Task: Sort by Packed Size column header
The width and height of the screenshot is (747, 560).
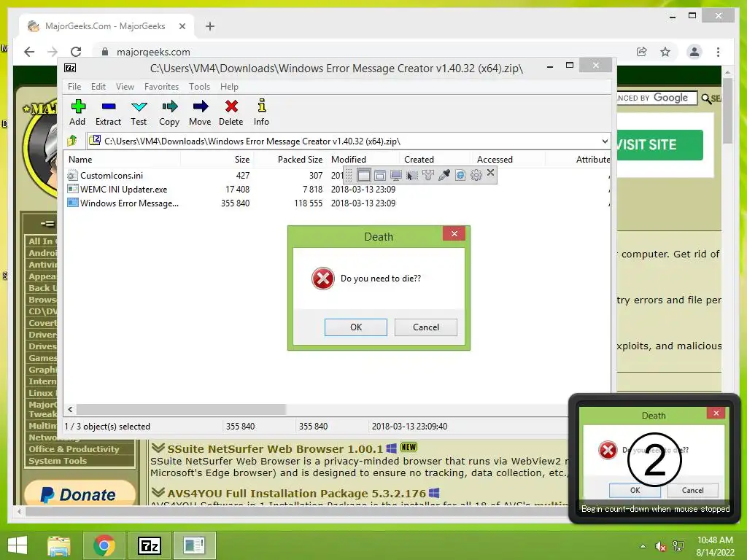Action: [290, 160]
